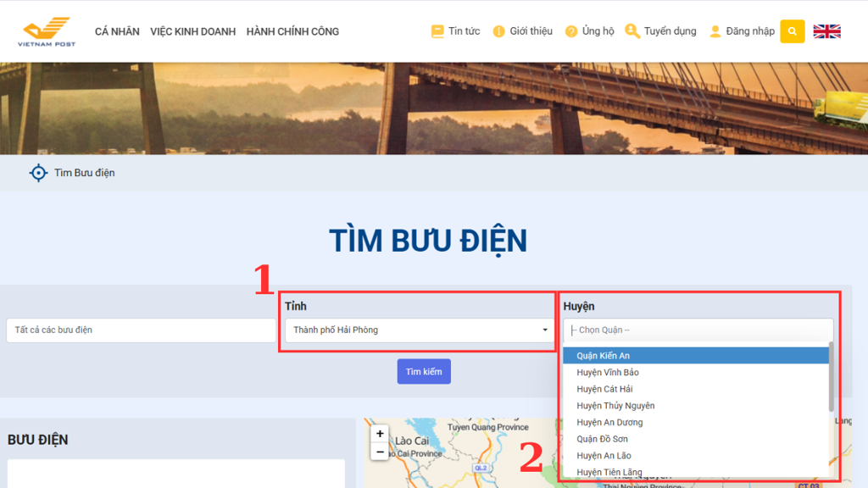Click the yellow search icon button
This screenshot has height=488, width=868.
point(792,31)
